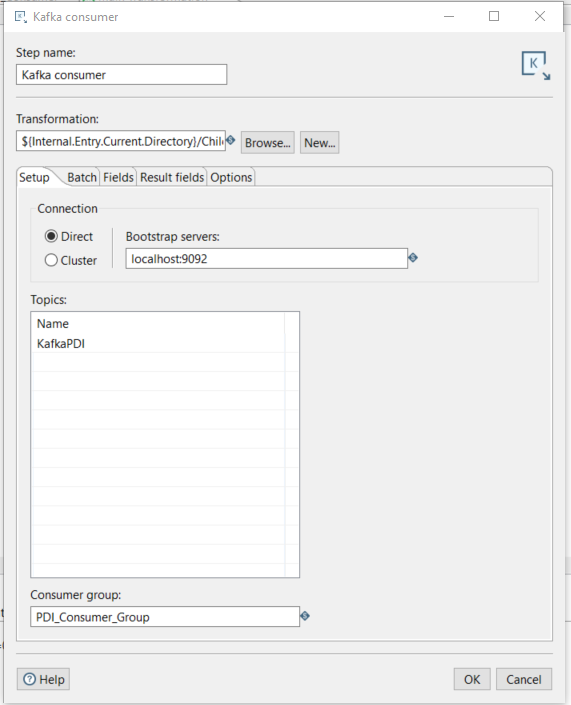
Task: Click the Bootstrap servers field
Action: pyautogui.click(x=267, y=259)
